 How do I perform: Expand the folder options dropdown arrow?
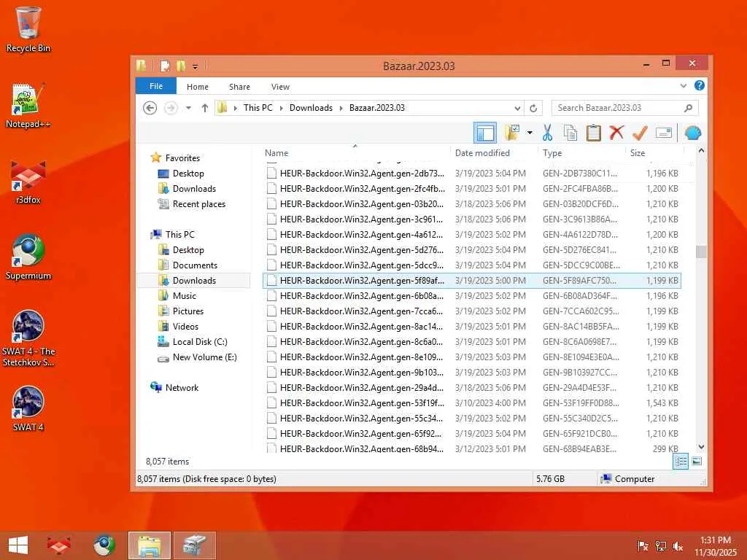click(530, 133)
